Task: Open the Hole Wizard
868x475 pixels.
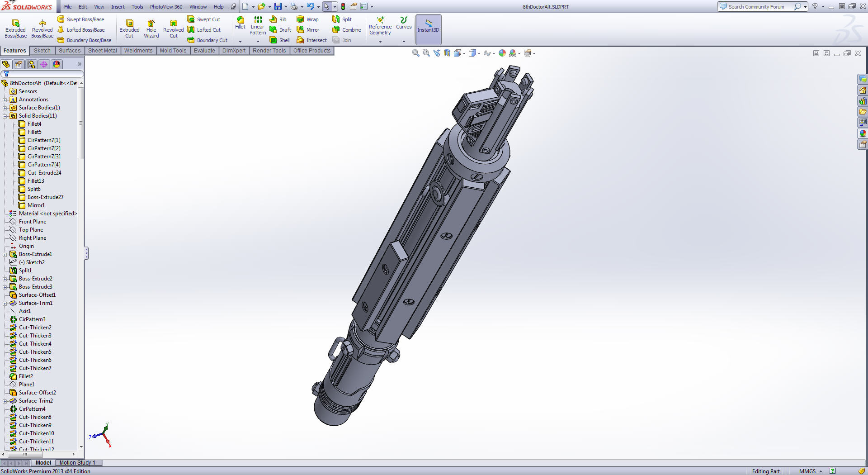Action: coord(151,29)
